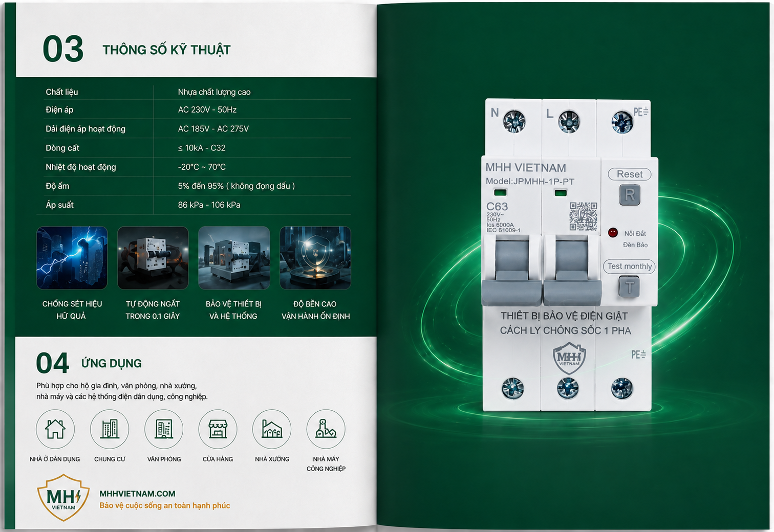Click the BẢO VỆ THIẾT BỊ VÀ HỆ THỐNG caption
The height and width of the screenshot is (532, 774).
[233, 310]
